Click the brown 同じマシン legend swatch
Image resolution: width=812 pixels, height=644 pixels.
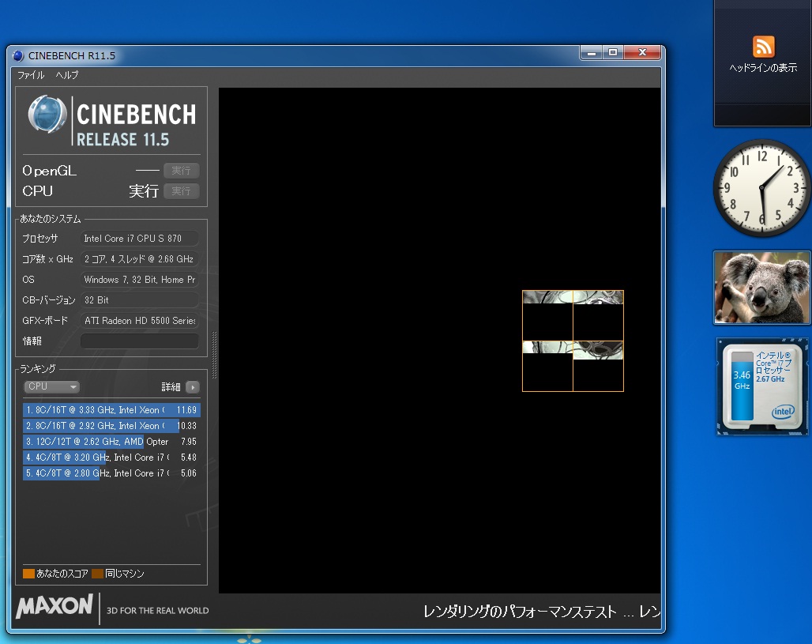click(97, 574)
